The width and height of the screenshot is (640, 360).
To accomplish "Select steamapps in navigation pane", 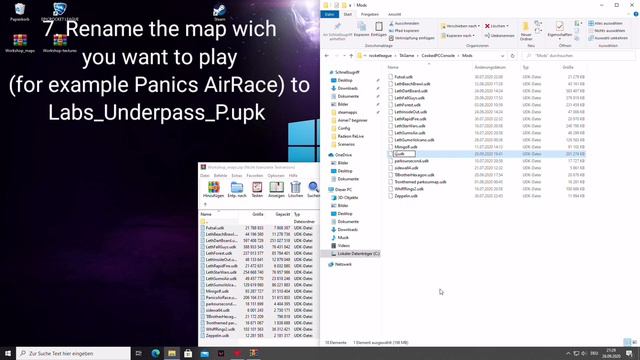I will [x=347, y=112].
